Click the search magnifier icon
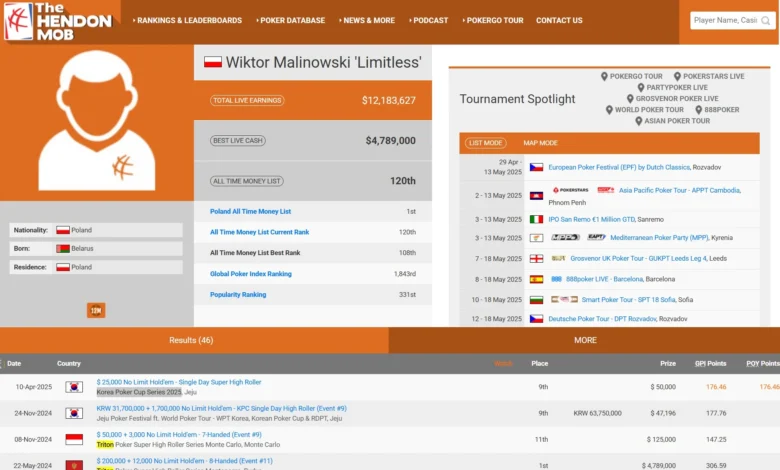The width and height of the screenshot is (780, 470). pos(766,20)
